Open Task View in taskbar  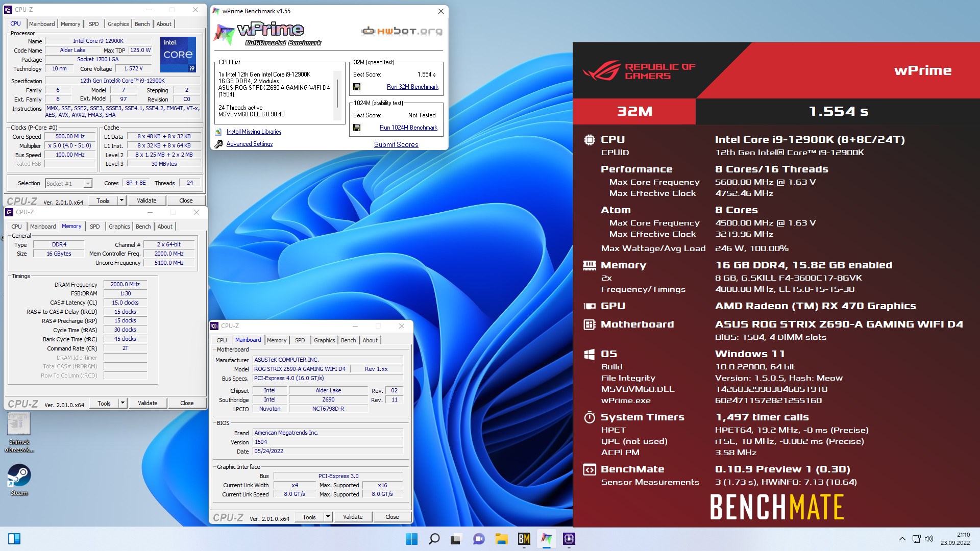pyautogui.click(x=456, y=539)
